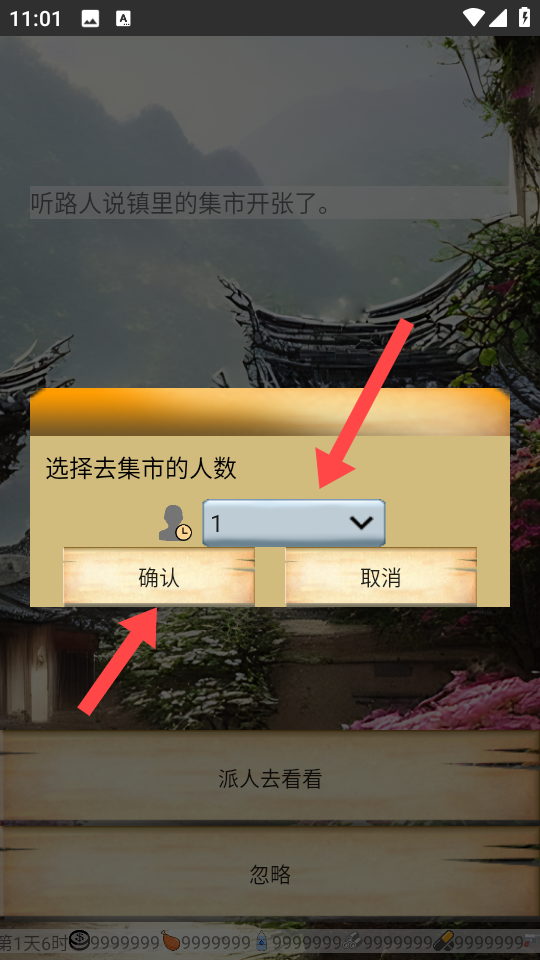Select 派人去看看 option
Viewport: 540px width, 960px height.
(270, 778)
